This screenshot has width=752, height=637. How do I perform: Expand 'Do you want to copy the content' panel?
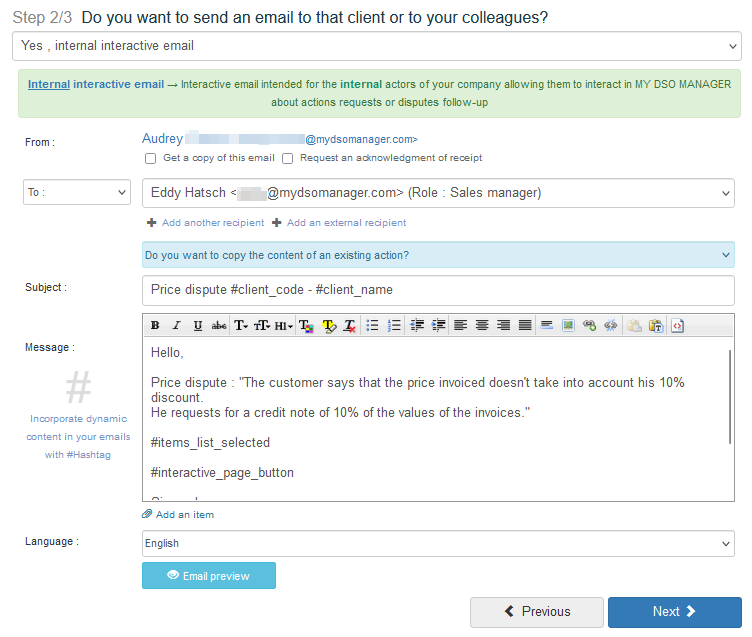point(438,255)
